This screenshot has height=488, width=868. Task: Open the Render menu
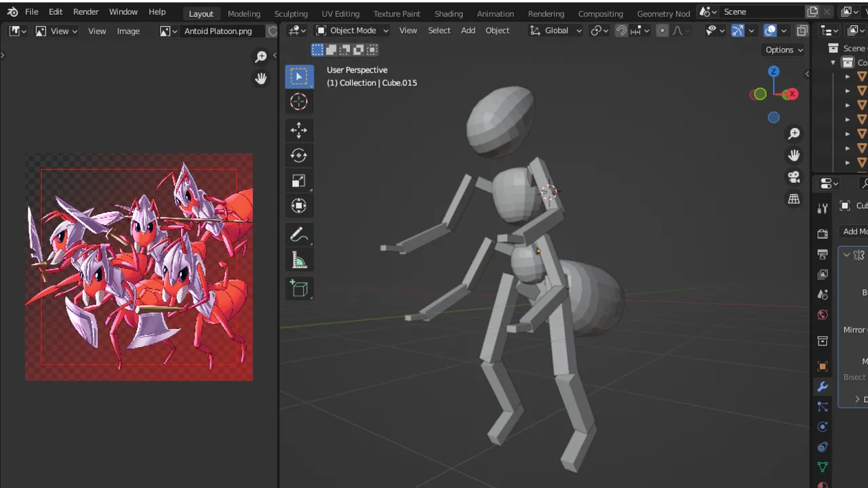[x=86, y=12]
